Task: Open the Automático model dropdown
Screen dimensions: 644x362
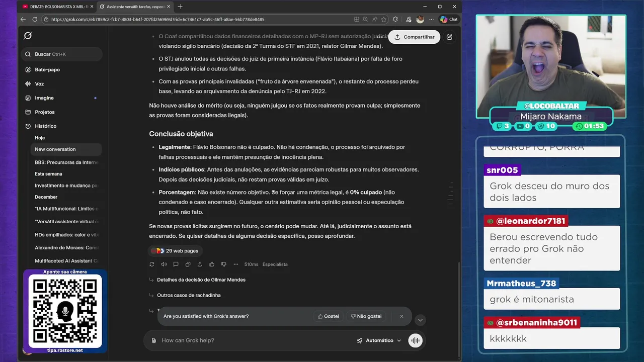Action: (379, 340)
